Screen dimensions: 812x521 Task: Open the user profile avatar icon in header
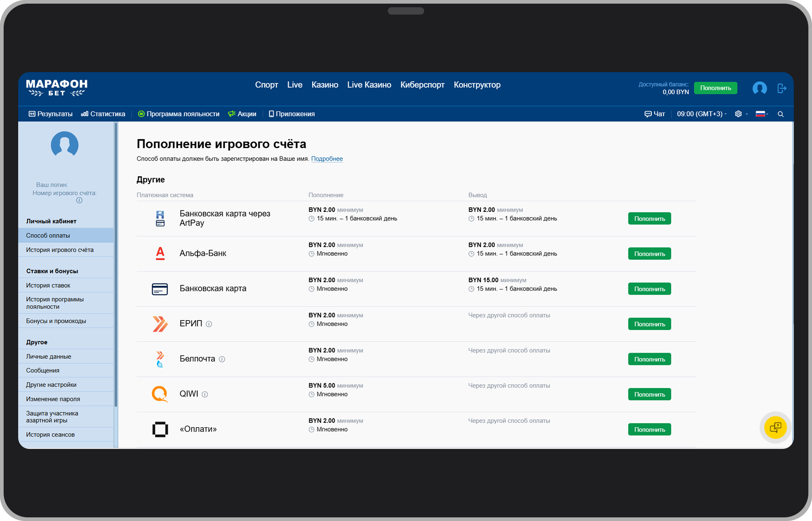point(759,88)
